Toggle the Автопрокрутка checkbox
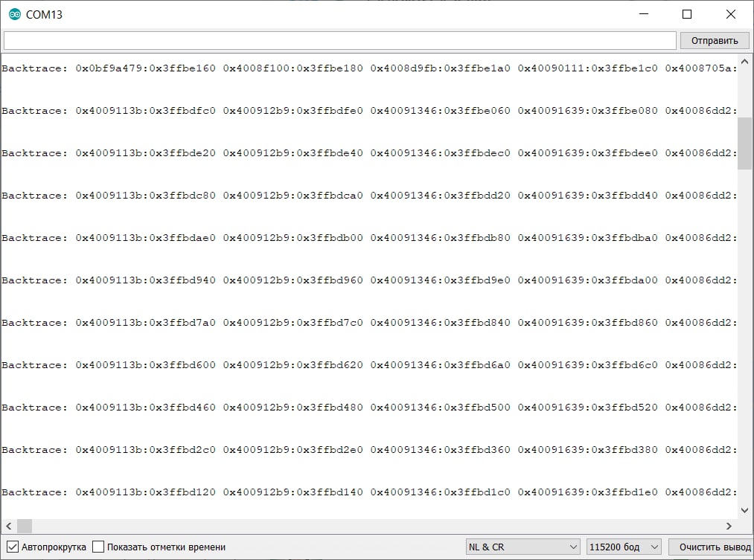The width and height of the screenshot is (754, 560). (x=13, y=547)
